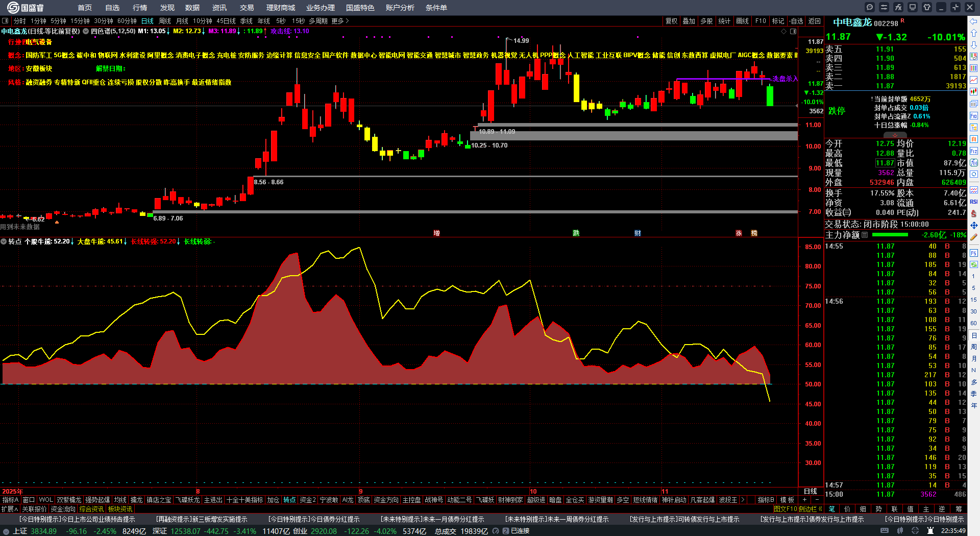The height and width of the screenshot is (536, 980).
Task: Open the line trend chart sidebar icon
Action: tap(974, 80)
